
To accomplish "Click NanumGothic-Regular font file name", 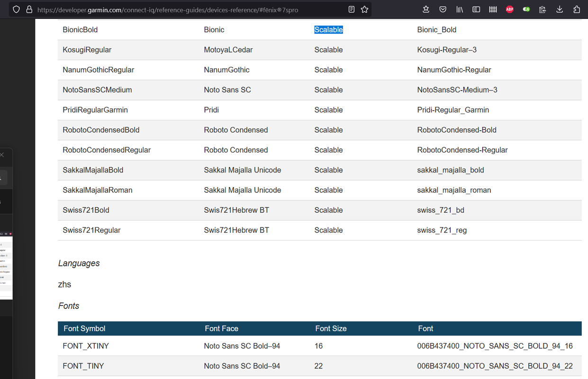I will (x=454, y=70).
